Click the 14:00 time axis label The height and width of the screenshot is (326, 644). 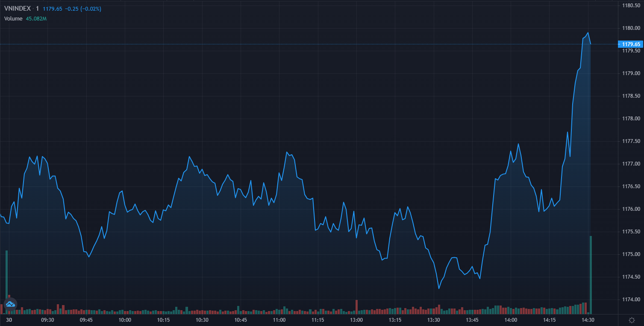[511, 320]
